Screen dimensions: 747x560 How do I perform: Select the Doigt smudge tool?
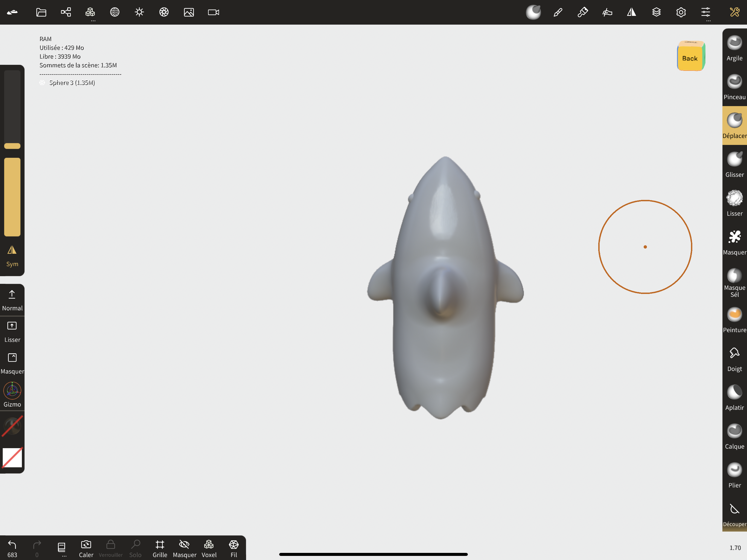coord(734,359)
